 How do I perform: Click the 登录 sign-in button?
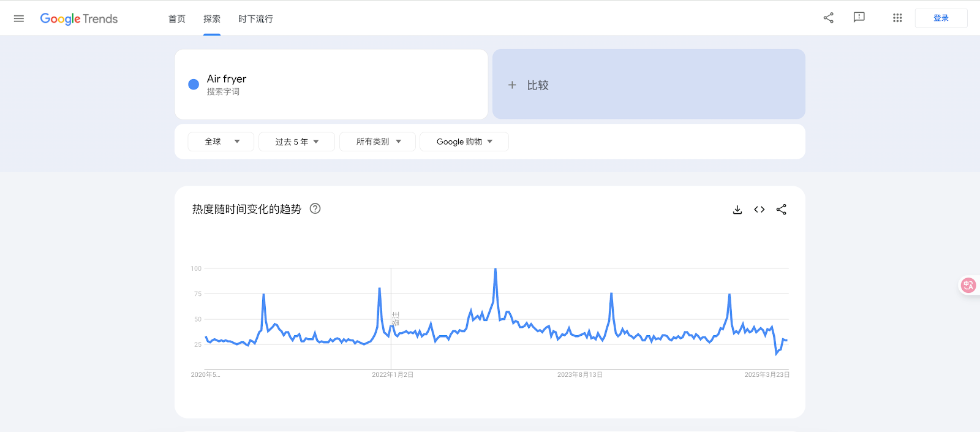pos(941,18)
